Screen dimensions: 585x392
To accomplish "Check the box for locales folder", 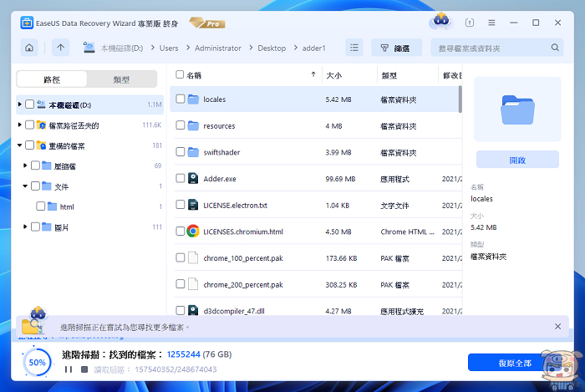I will tap(180, 99).
